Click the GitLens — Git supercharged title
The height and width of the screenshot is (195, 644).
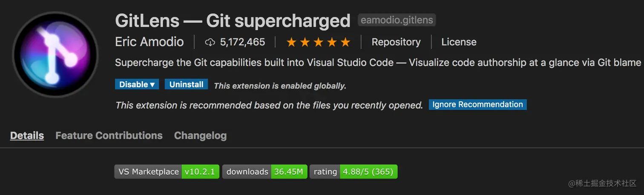click(233, 20)
